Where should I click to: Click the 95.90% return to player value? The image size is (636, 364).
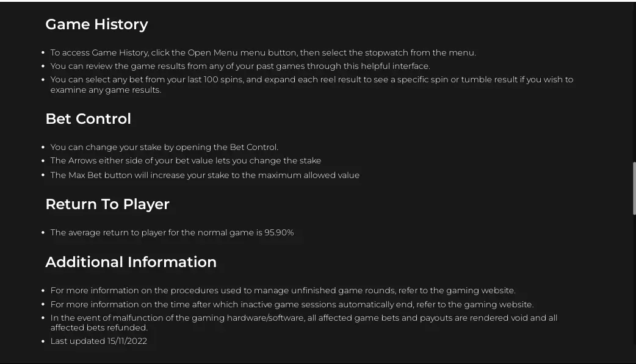click(279, 233)
